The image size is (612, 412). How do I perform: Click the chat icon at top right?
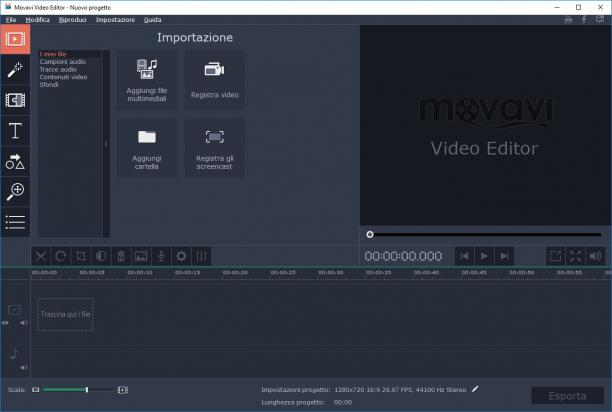pyautogui.click(x=600, y=20)
